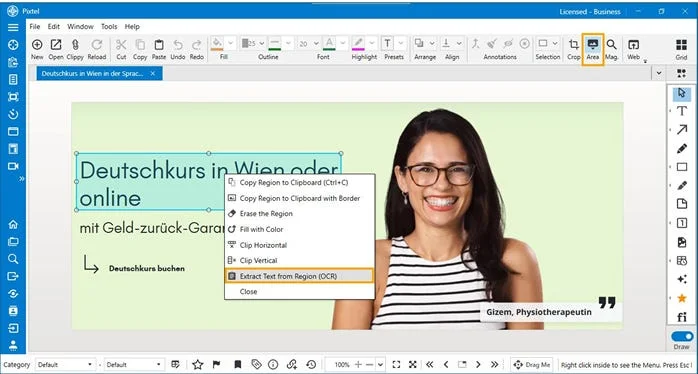Open a file with the Open button
The height and width of the screenshot is (374, 698).
[56, 49]
